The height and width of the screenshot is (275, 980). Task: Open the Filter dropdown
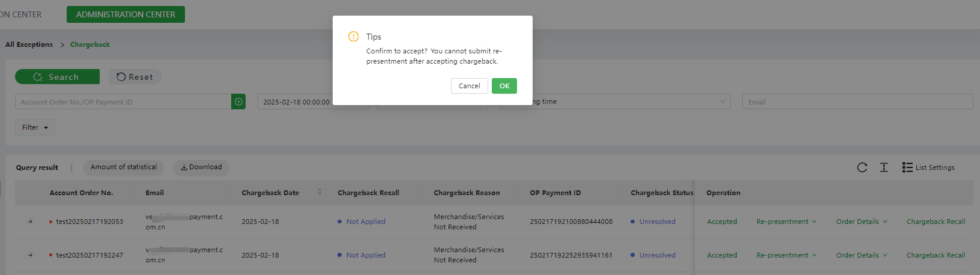(35, 127)
